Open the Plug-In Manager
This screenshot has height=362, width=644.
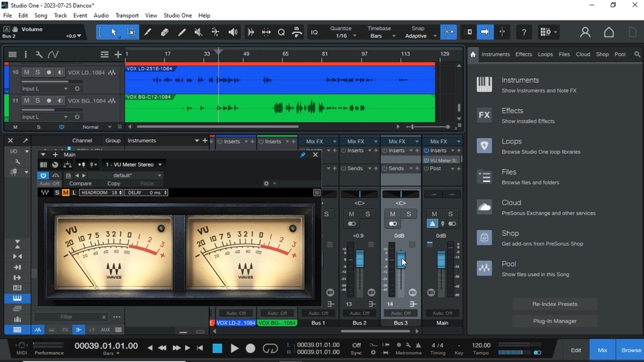pos(555,321)
